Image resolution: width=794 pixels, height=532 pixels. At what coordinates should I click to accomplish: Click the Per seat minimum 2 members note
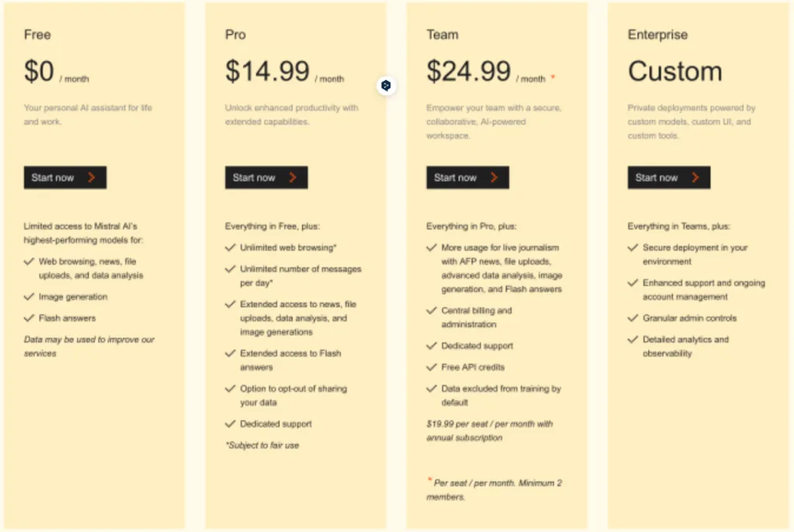[x=494, y=489]
